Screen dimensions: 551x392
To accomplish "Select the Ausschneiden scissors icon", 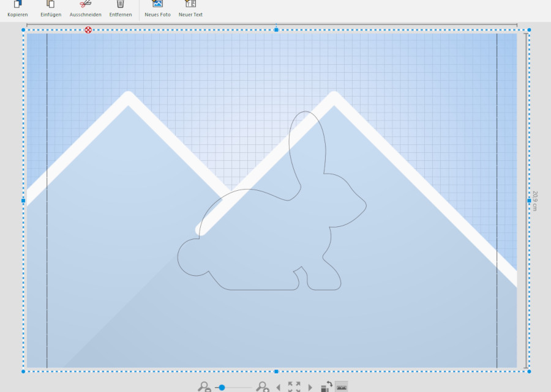I will pyautogui.click(x=85, y=4).
